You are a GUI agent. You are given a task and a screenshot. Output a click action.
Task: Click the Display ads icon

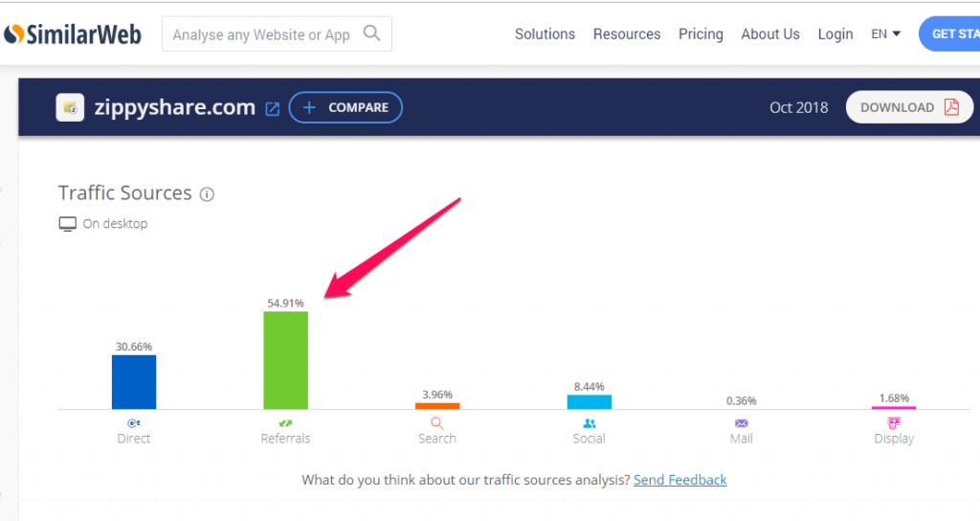click(894, 423)
